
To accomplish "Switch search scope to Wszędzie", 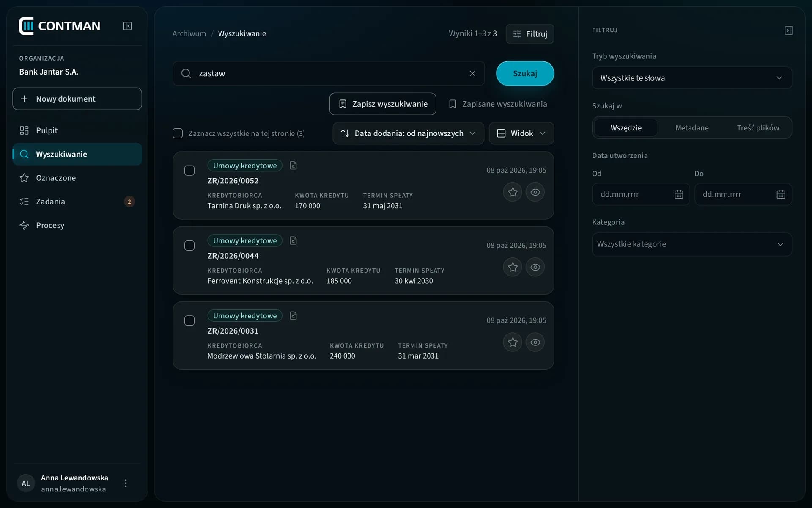I will point(626,128).
